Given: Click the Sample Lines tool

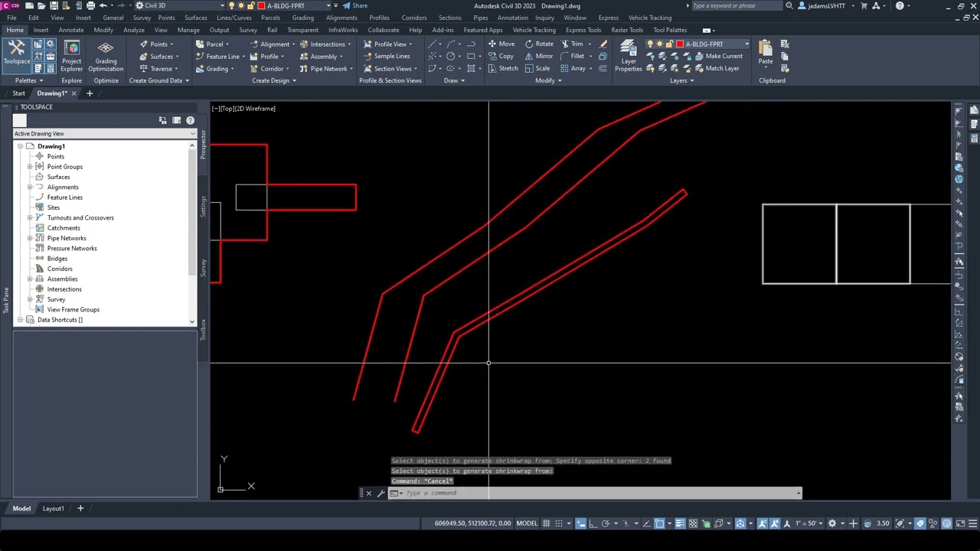Looking at the screenshot, I should 387,56.
